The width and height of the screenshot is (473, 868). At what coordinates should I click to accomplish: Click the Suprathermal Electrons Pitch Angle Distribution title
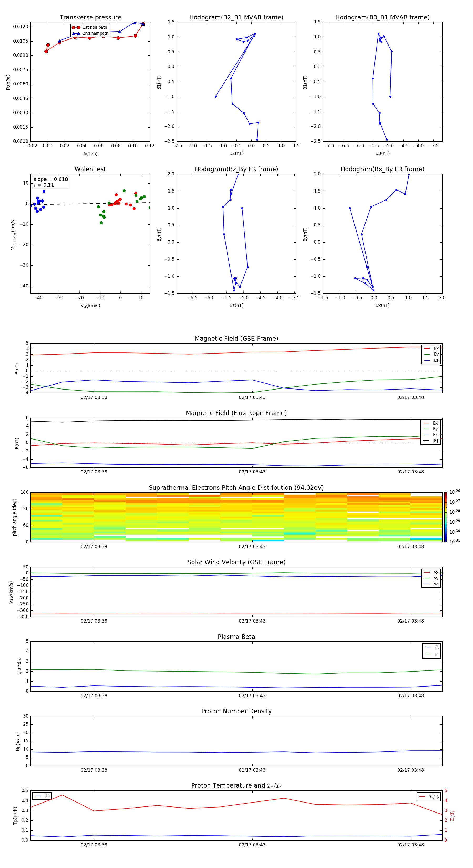(x=236, y=488)
